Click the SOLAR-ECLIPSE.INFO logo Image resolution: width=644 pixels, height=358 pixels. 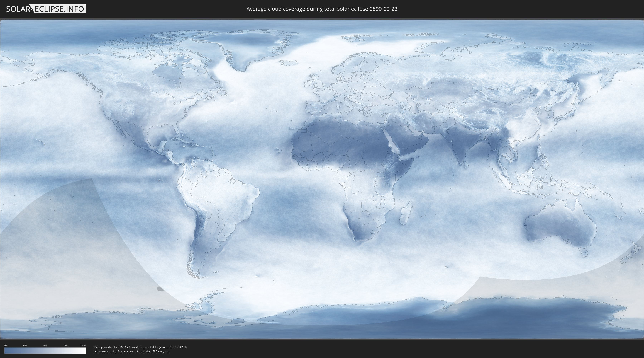point(46,9)
